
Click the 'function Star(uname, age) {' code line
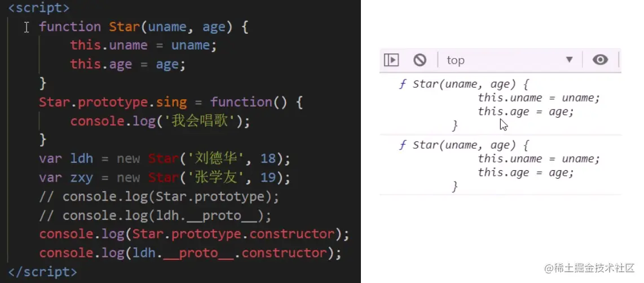tap(144, 27)
